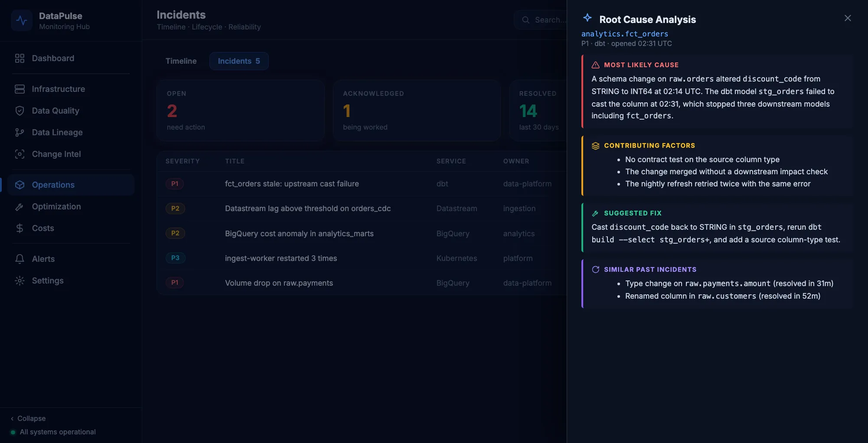
Task: Open incident fct_orders stale: upstream cast failure
Action: pos(362,184)
